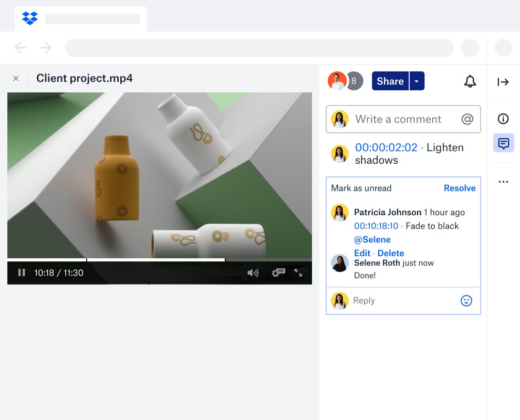Click the Write a comment field
The height and width of the screenshot is (420, 520).
pyautogui.click(x=398, y=119)
